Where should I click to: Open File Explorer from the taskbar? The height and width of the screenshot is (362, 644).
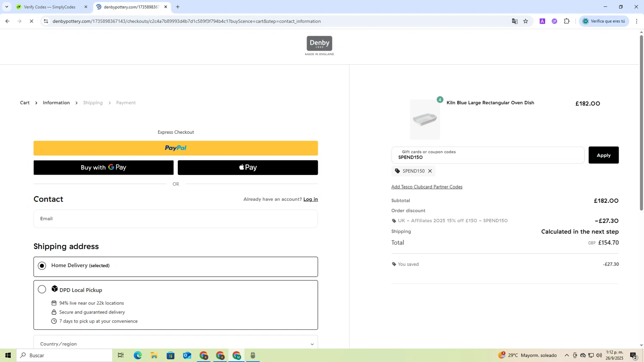click(154, 355)
